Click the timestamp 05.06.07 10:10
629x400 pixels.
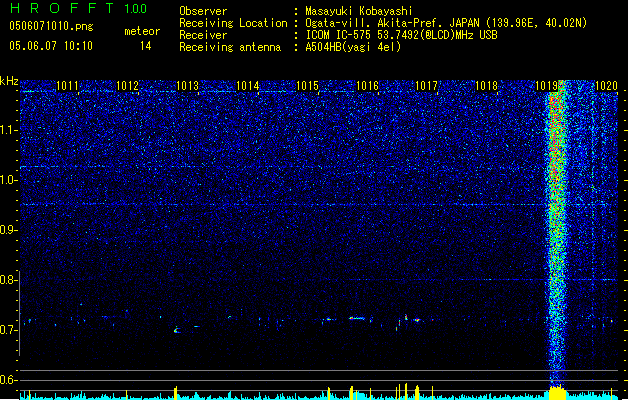click(51, 46)
